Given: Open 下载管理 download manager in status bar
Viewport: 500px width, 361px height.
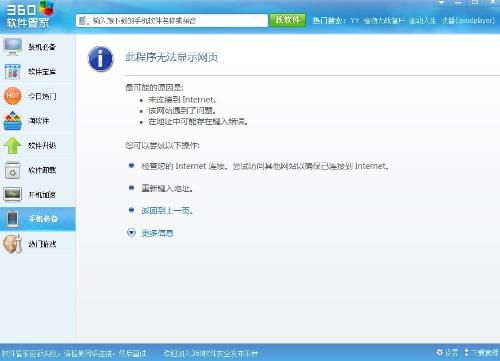Looking at the screenshot, I should 481,352.
